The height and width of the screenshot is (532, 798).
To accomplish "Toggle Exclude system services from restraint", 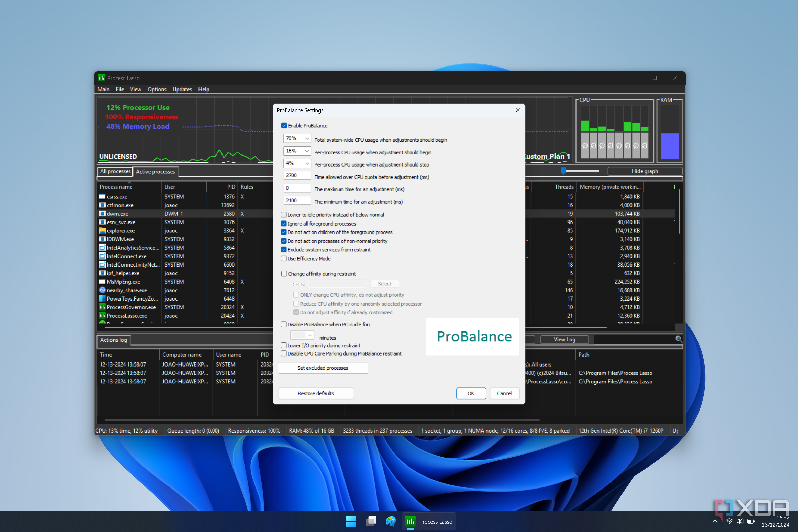I will pyautogui.click(x=284, y=250).
